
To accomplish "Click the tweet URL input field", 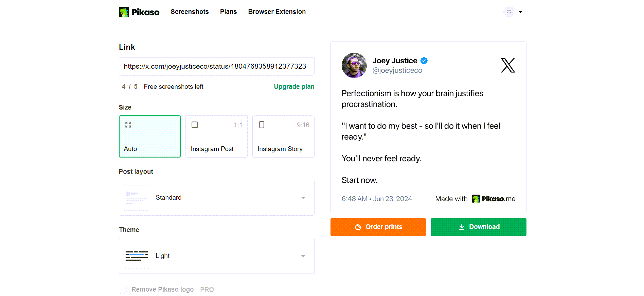I will pyautogui.click(x=216, y=66).
